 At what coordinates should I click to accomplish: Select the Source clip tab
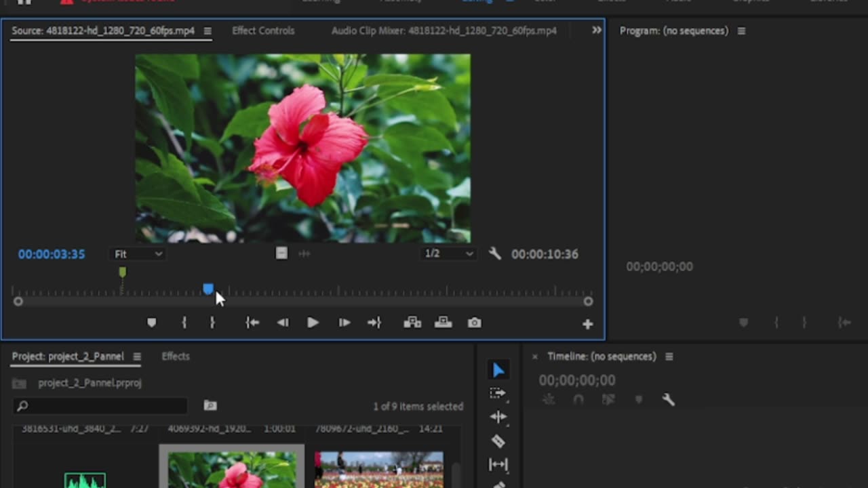[103, 30]
